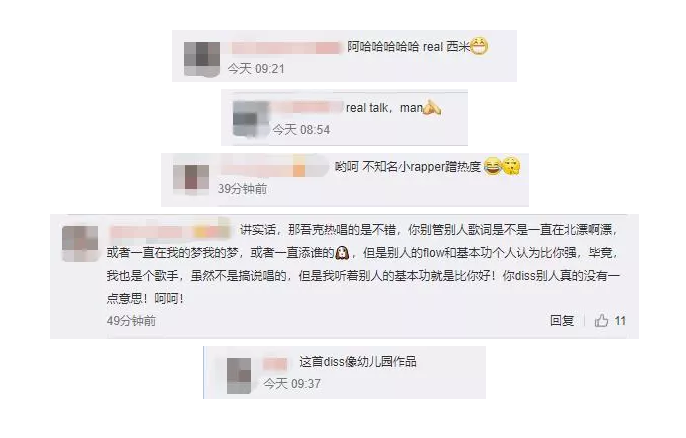Click the yellow emoji at end of rapper comment
Screen dimensions: 686x438
coord(511,166)
